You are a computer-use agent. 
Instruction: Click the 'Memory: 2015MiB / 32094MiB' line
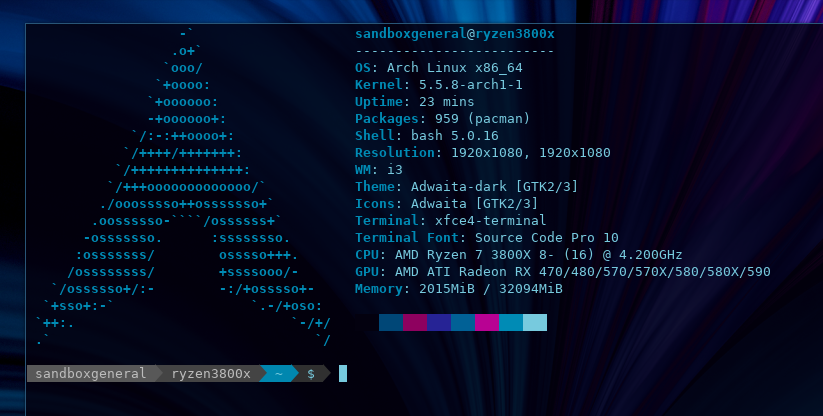coord(459,289)
